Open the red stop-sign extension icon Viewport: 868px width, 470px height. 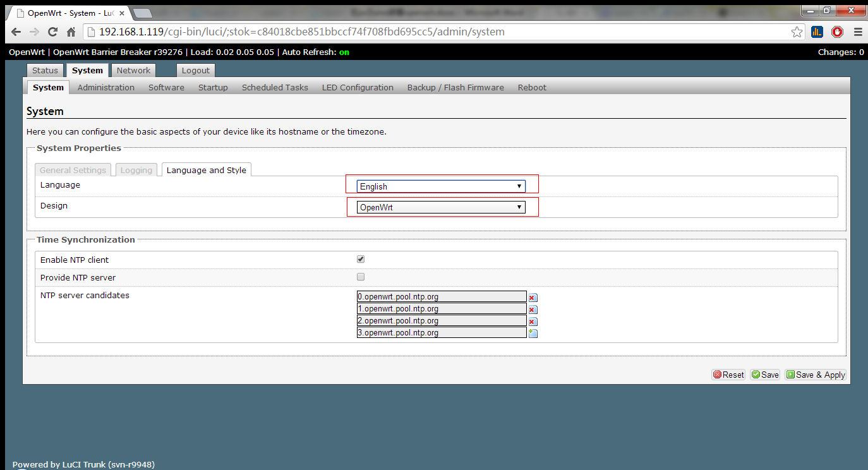pos(838,32)
